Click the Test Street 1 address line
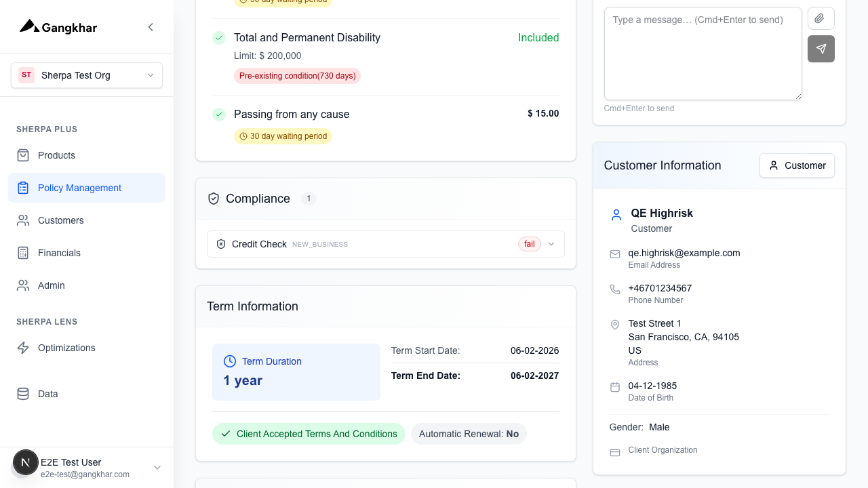The image size is (868, 488). pyautogui.click(x=655, y=323)
